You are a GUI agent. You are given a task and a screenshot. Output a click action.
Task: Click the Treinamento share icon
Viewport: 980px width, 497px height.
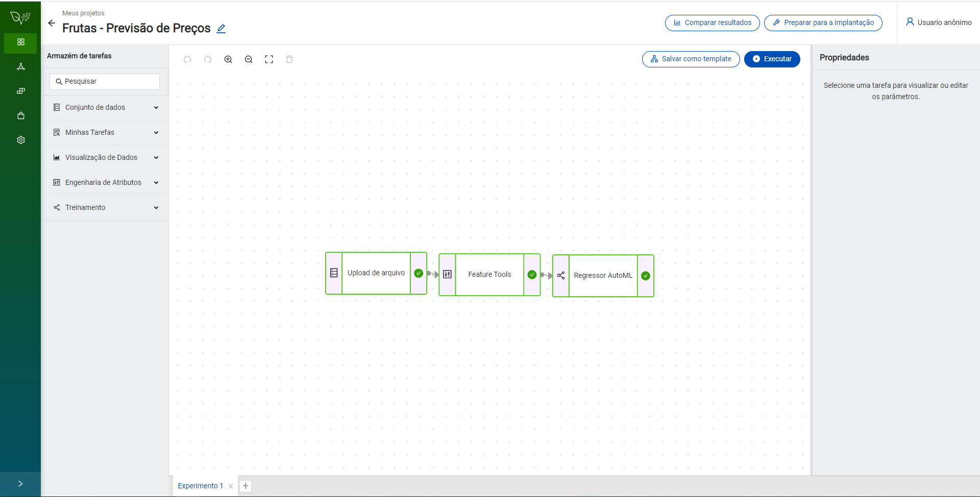57,208
